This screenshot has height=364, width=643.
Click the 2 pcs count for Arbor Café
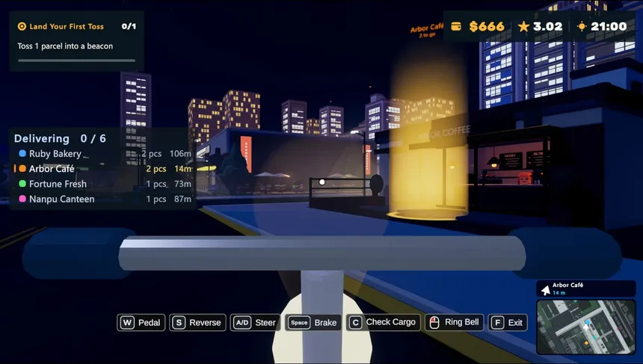[156, 169]
